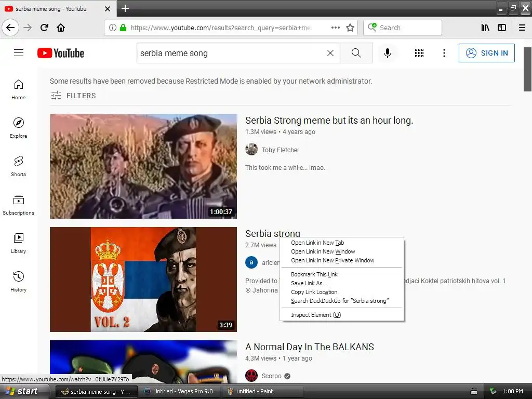Open Home in the YouTube sidebar
532x399 pixels.
pyautogui.click(x=19, y=89)
